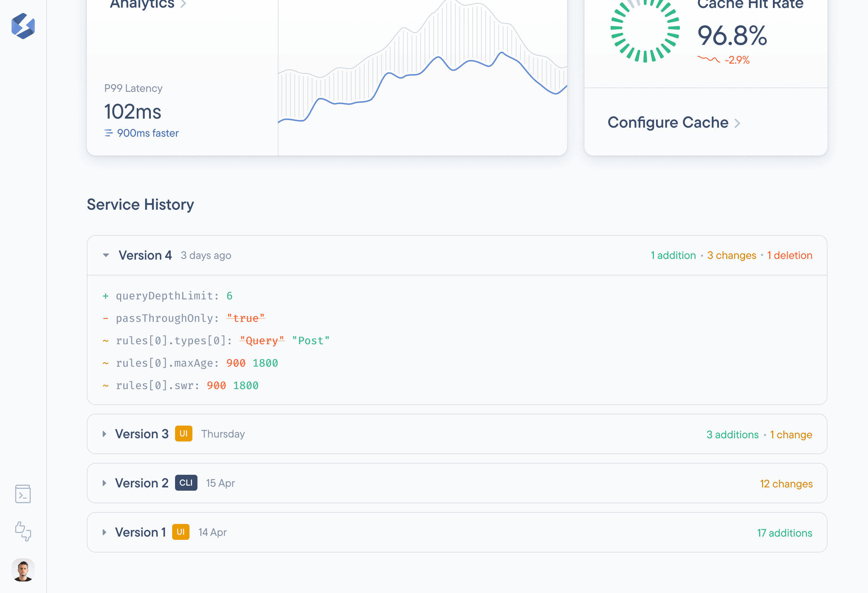Image resolution: width=868 pixels, height=593 pixels.
Task: Click the thumbs up/down feedback icon
Action: point(23,532)
